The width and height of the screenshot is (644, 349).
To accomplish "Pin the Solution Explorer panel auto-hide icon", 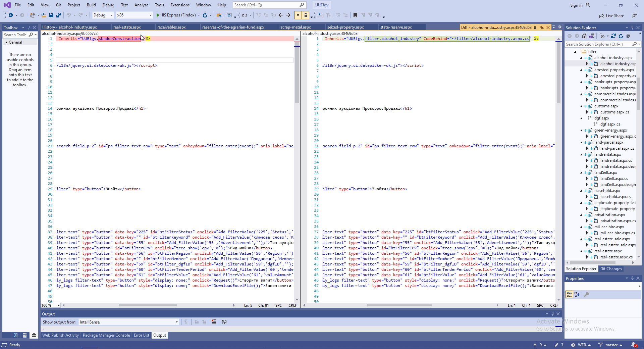I will 632,28.
